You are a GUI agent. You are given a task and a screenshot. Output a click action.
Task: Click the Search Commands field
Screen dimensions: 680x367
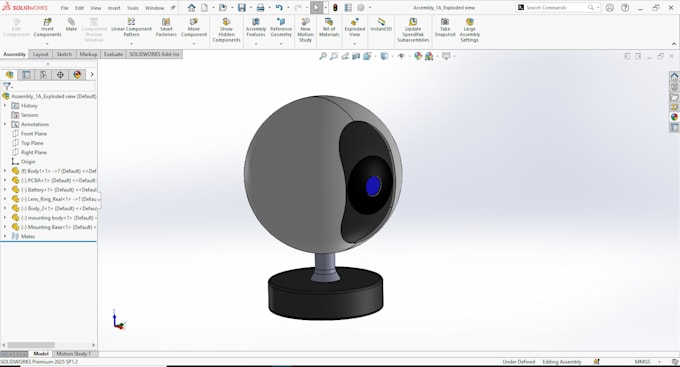click(557, 8)
